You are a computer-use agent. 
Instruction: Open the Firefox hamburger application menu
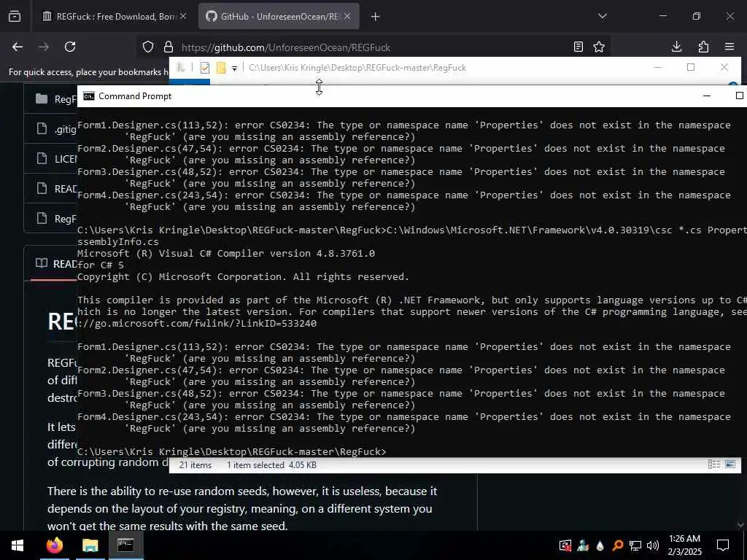coord(729,47)
